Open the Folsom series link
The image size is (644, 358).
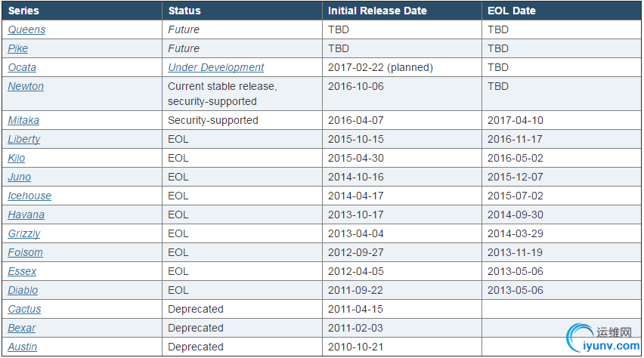[25, 252]
